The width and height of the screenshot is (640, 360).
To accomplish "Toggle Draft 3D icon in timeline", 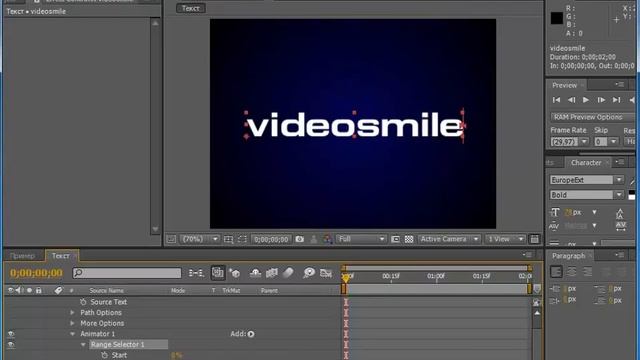I will (x=235, y=273).
